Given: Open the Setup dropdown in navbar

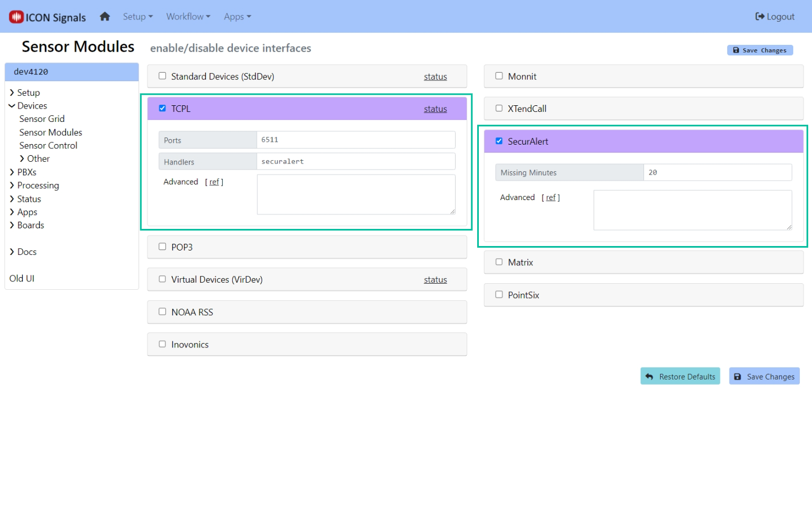Looking at the screenshot, I should [137, 17].
